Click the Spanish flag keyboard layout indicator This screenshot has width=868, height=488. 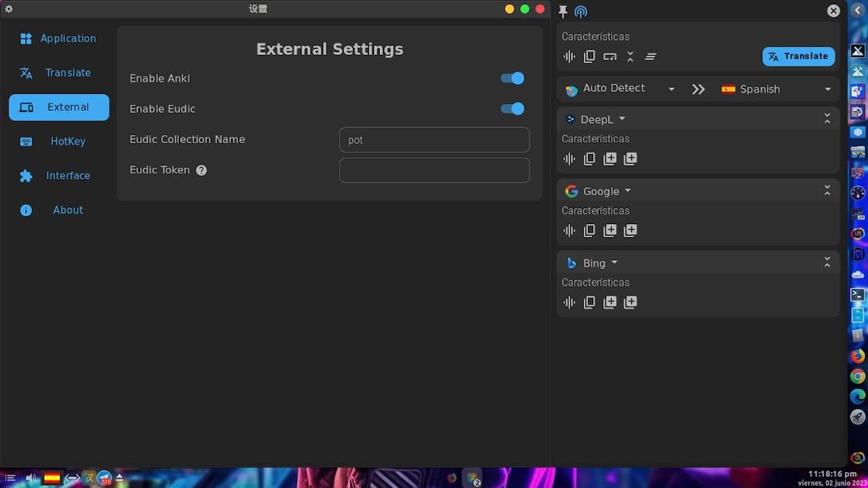[51, 478]
